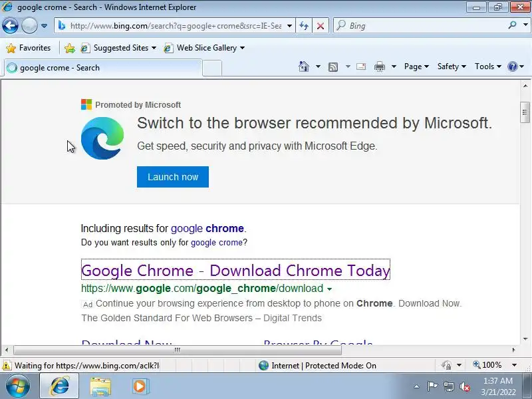
Task: Click the muted volume tray icon
Action: (x=464, y=386)
